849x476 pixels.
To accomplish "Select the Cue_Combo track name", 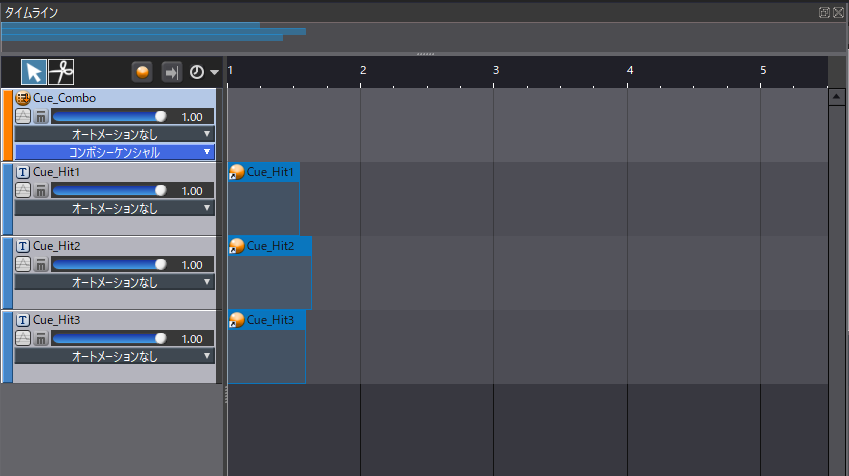I will point(64,98).
